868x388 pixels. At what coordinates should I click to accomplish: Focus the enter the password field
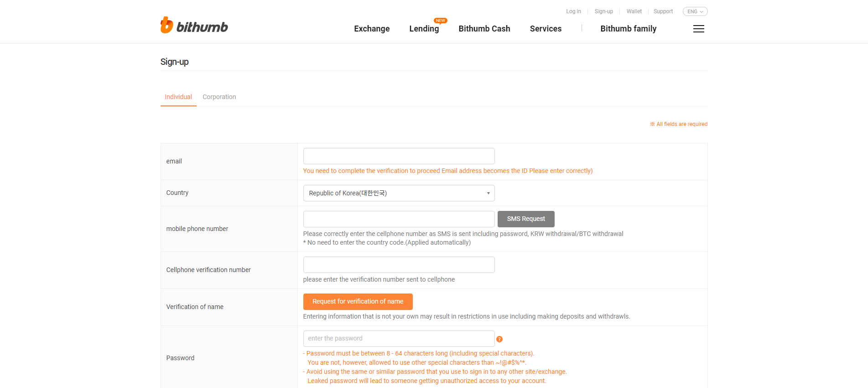tap(399, 339)
